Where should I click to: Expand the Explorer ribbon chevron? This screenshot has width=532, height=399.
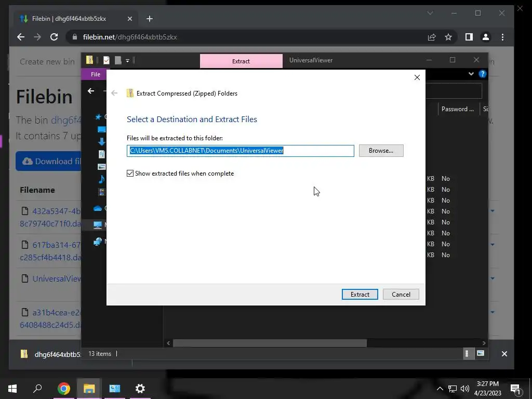point(471,74)
